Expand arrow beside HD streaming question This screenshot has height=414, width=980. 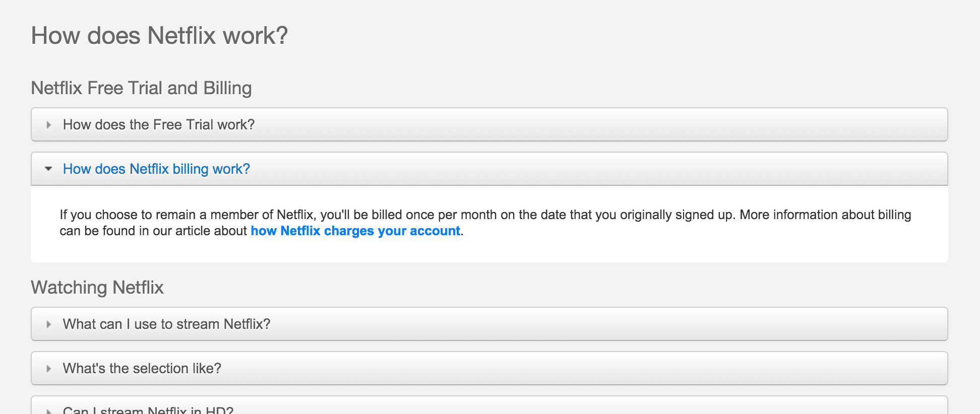[x=49, y=411]
